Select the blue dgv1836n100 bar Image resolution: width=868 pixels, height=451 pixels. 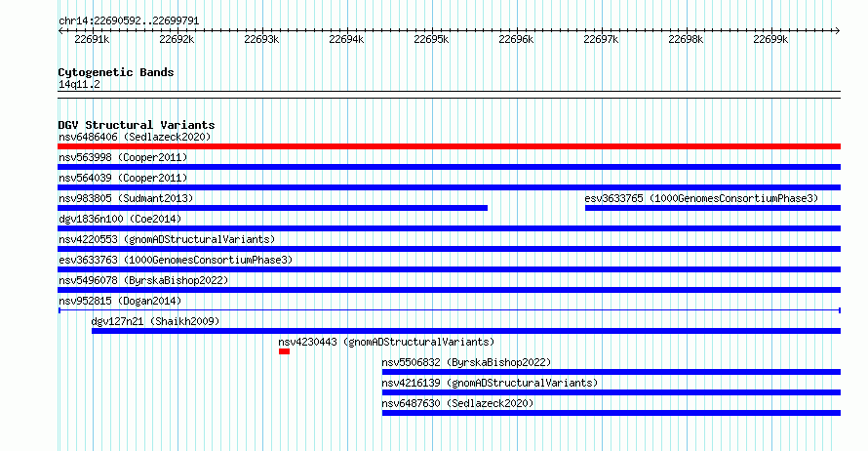tap(449, 228)
